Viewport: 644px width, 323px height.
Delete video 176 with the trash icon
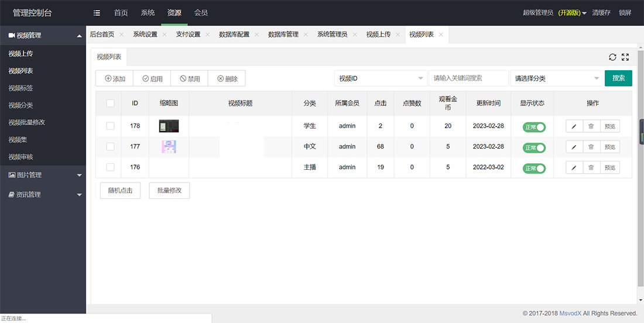click(591, 167)
